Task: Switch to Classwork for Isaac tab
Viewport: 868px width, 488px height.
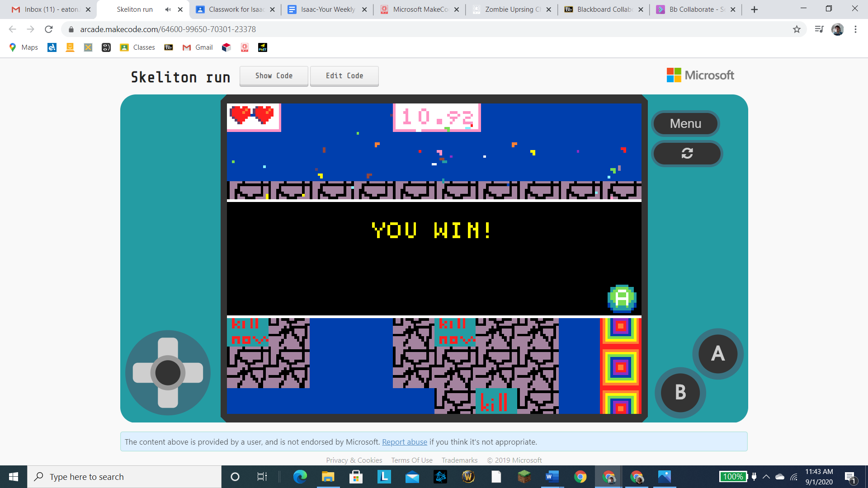Action: point(236,9)
